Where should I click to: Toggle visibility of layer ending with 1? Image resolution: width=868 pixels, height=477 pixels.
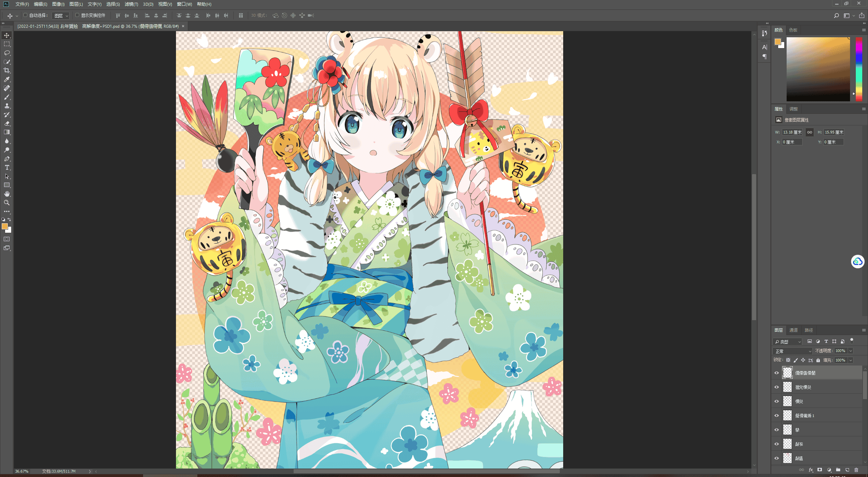click(776, 415)
